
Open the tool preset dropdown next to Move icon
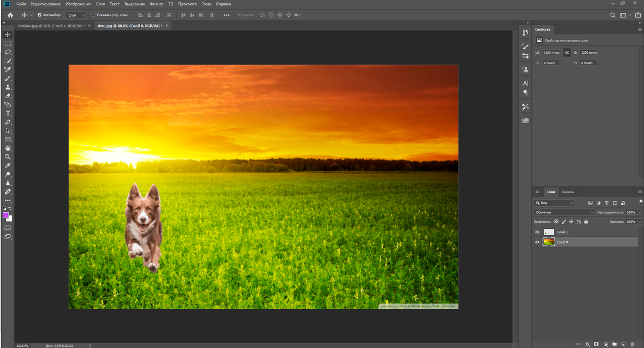point(31,15)
